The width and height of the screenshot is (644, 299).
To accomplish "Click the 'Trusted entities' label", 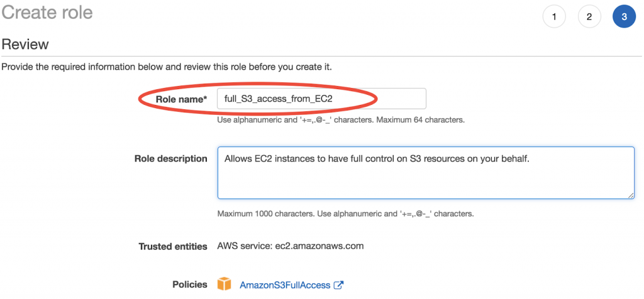I will pyautogui.click(x=173, y=246).
